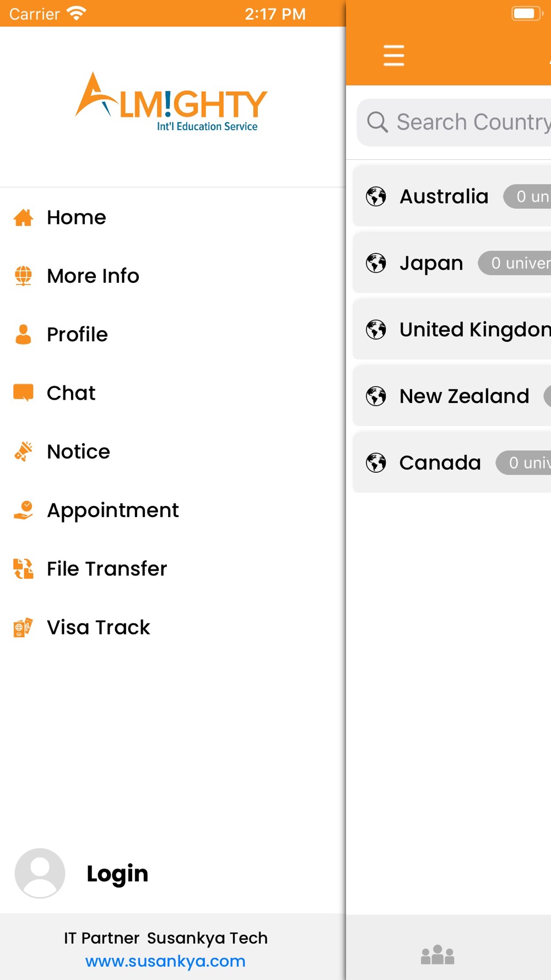Click the Profile person icon
The width and height of the screenshot is (551, 980).
[x=23, y=335]
